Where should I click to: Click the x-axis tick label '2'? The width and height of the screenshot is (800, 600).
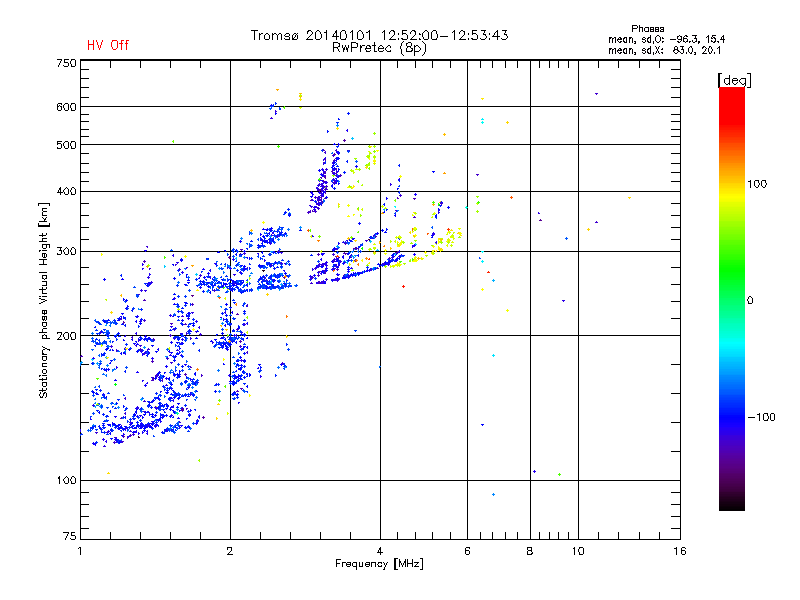[x=230, y=551]
